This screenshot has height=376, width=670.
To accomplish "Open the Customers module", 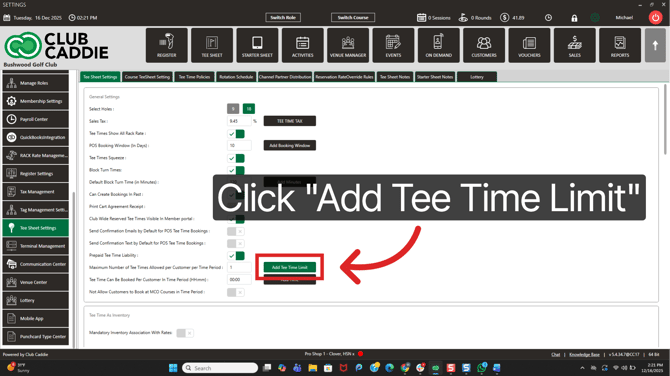I will (484, 45).
